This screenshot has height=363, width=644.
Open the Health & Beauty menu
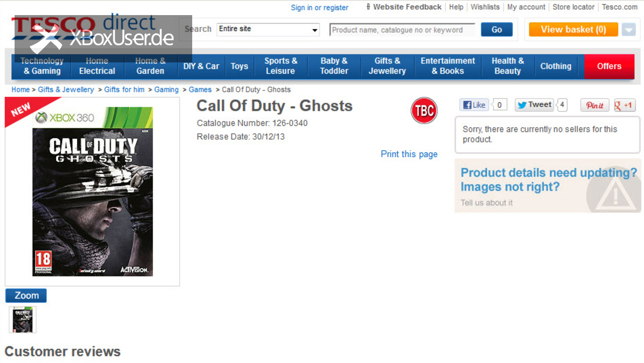pos(508,66)
